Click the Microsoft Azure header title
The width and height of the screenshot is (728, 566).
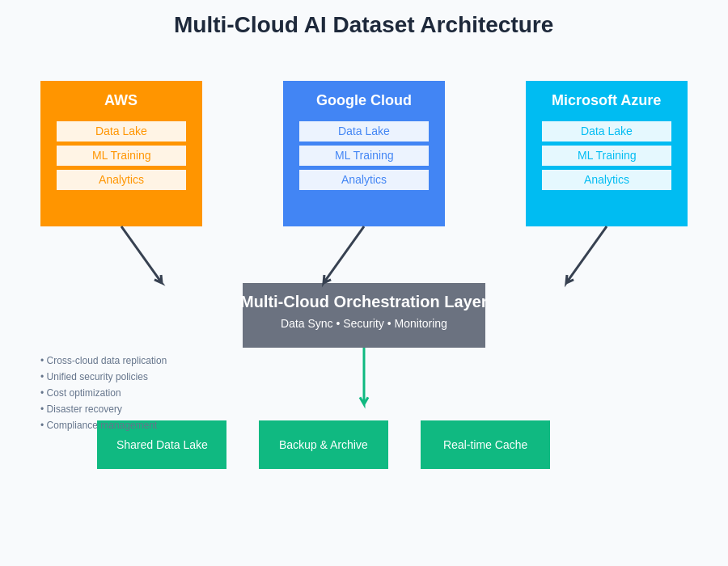(607, 100)
